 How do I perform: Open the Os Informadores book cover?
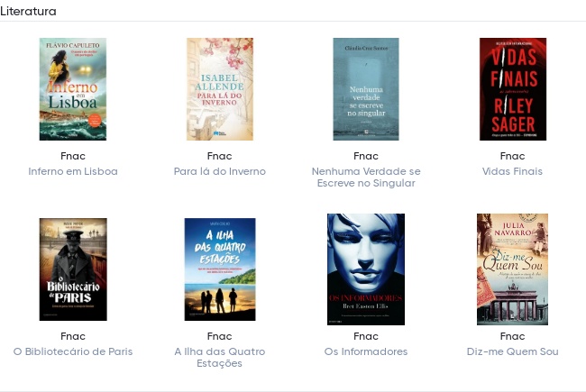[366, 269]
